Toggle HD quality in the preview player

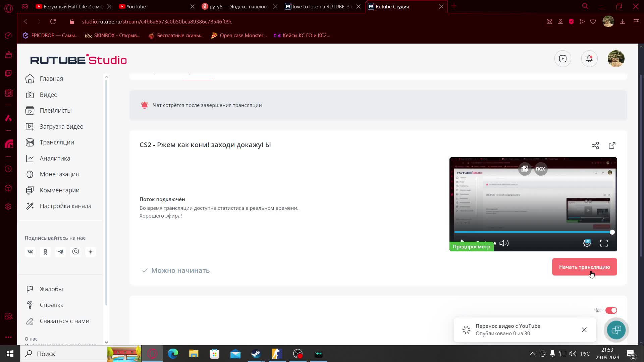(587, 243)
